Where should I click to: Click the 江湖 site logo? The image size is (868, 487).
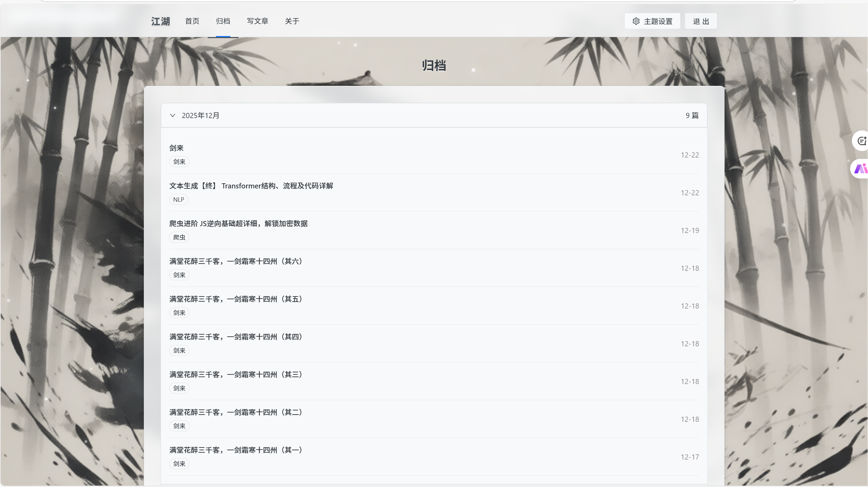pos(161,21)
